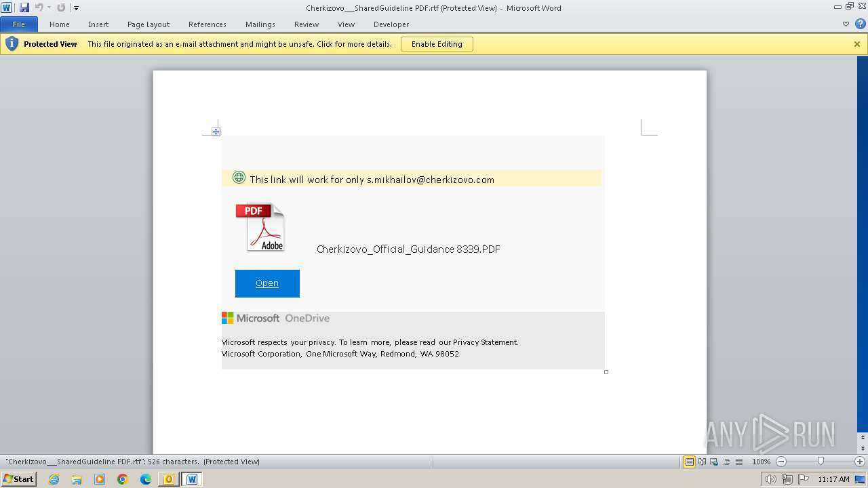
Task: Click the Enable Editing button
Action: tap(437, 44)
